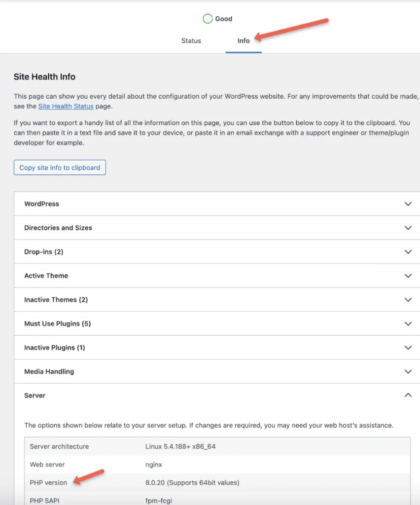Click the Active Theme title
420x505 pixels.
tap(46, 276)
